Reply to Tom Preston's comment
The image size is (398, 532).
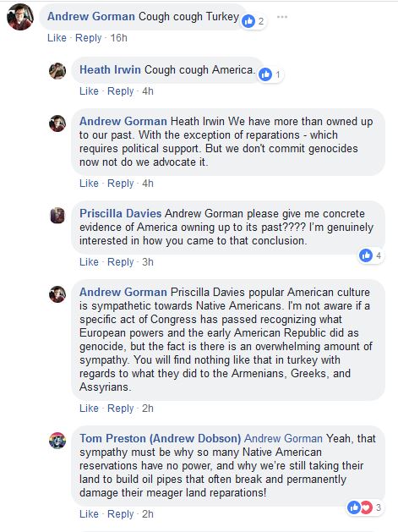(x=120, y=514)
